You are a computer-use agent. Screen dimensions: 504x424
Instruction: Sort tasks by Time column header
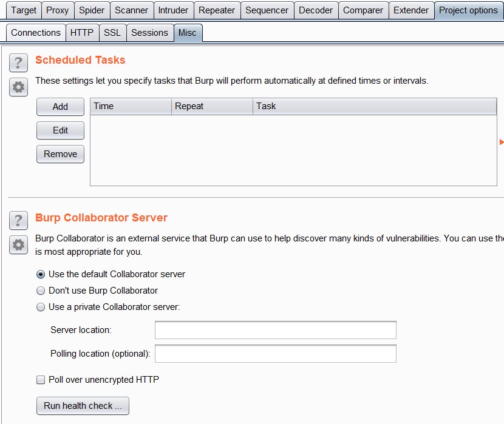pyautogui.click(x=131, y=106)
